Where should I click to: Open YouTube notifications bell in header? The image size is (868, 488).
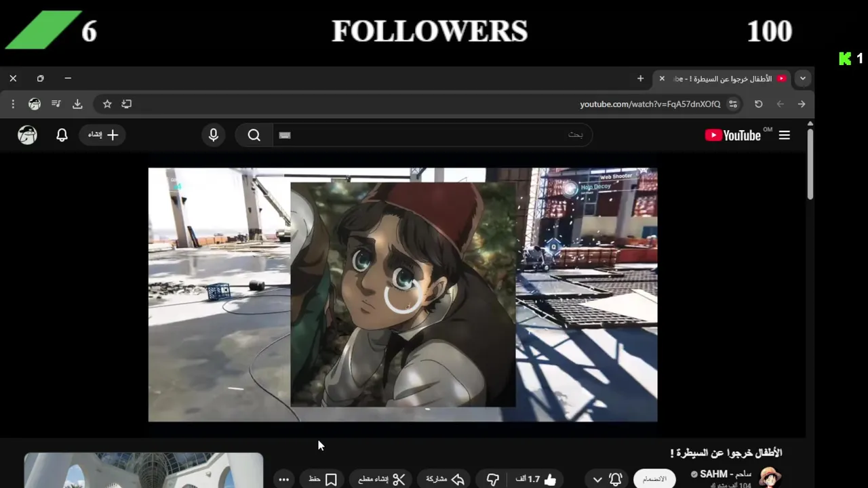62,135
